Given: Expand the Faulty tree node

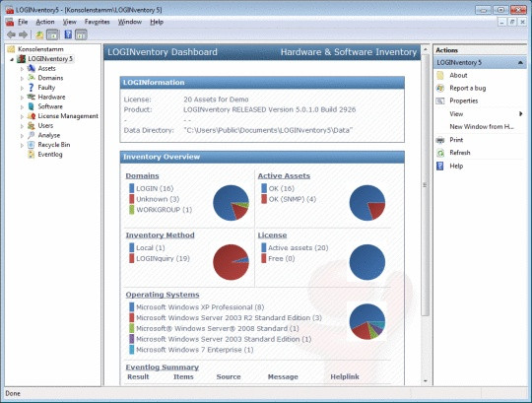Looking at the screenshot, I should [x=22, y=88].
